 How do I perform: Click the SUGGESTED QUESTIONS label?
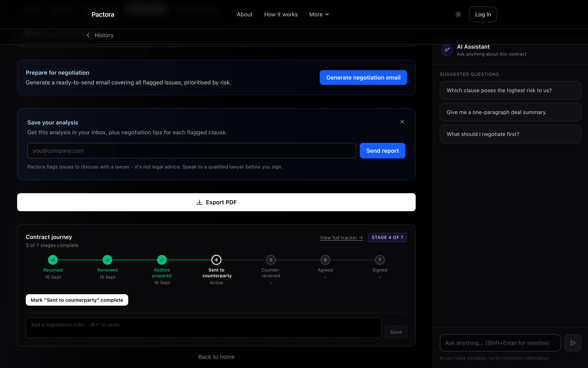coord(469,74)
